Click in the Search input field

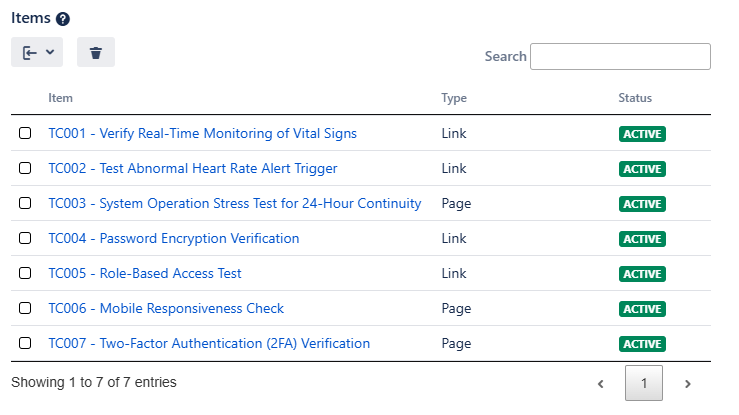click(620, 57)
